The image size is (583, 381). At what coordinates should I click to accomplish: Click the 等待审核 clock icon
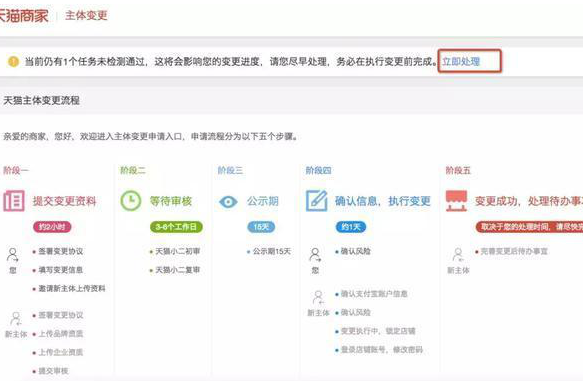131,201
